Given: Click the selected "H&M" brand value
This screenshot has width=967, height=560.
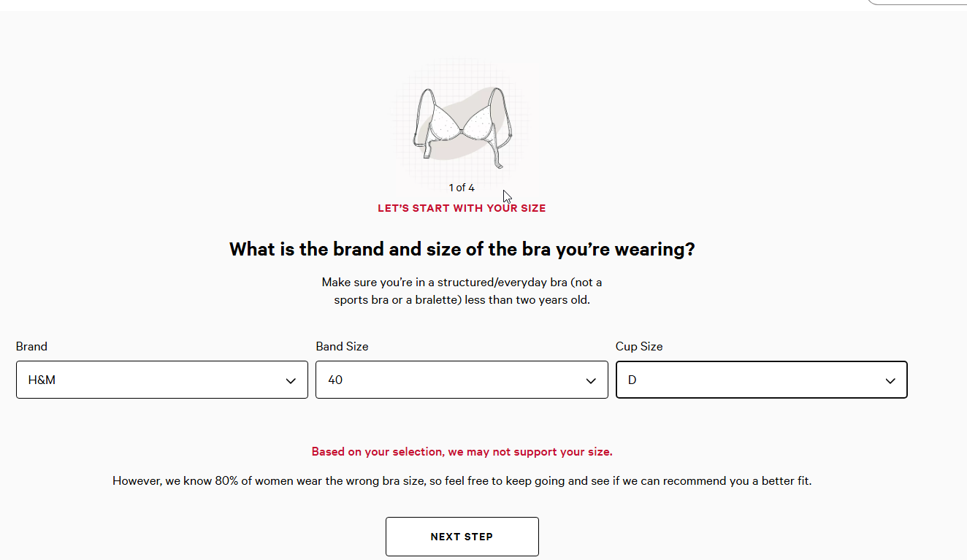Looking at the screenshot, I should [x=42, y=380].
